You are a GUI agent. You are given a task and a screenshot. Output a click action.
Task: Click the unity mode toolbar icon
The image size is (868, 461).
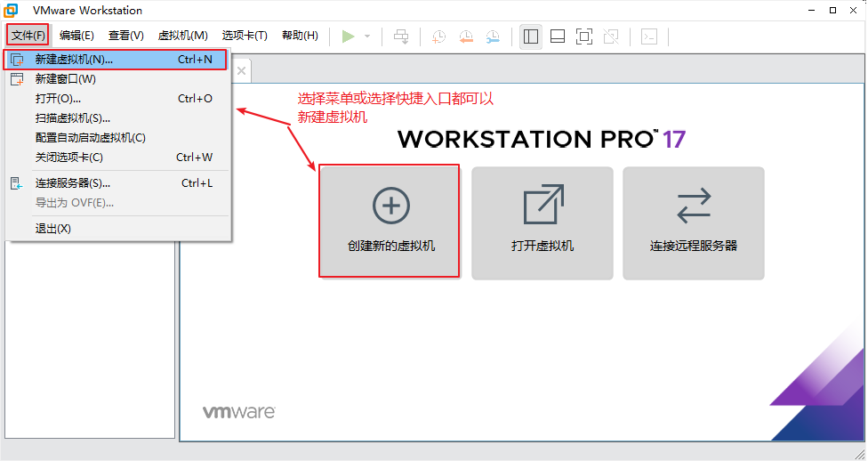tap(611, 36)
